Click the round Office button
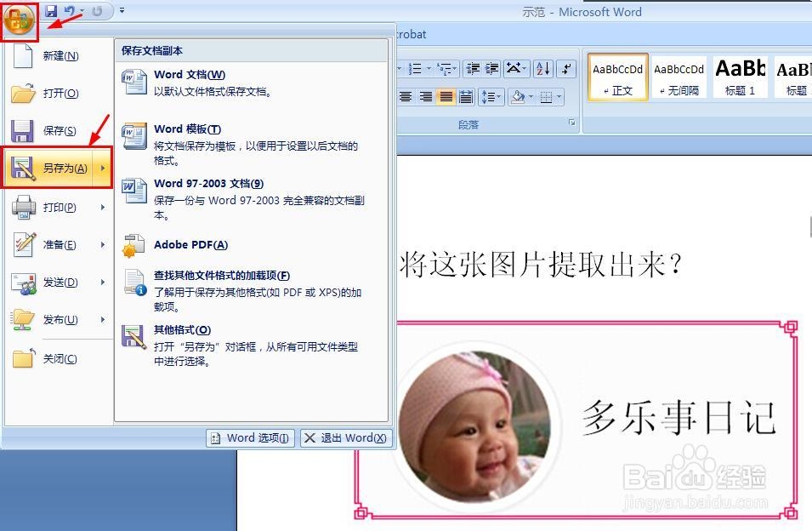 20,20
